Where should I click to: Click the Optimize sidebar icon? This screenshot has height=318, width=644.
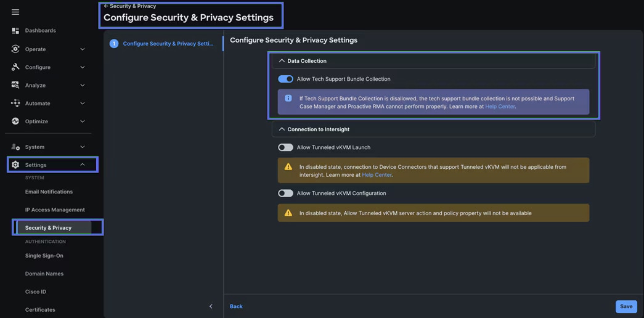[x=15, y=121]
